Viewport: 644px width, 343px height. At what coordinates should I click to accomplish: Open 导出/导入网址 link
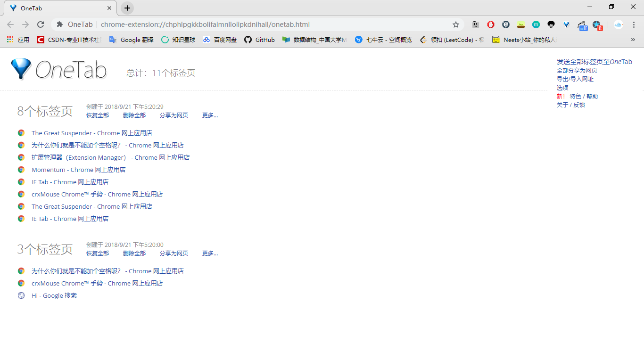[575, 79]
